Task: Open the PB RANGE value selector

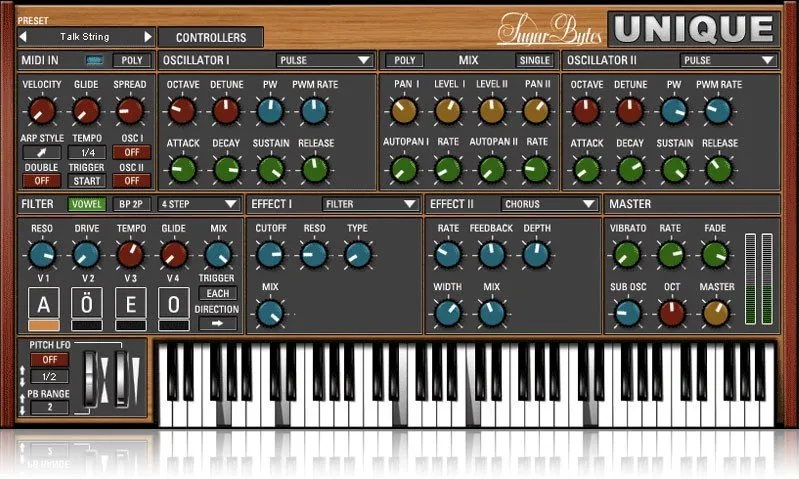Action: [49, 407]
